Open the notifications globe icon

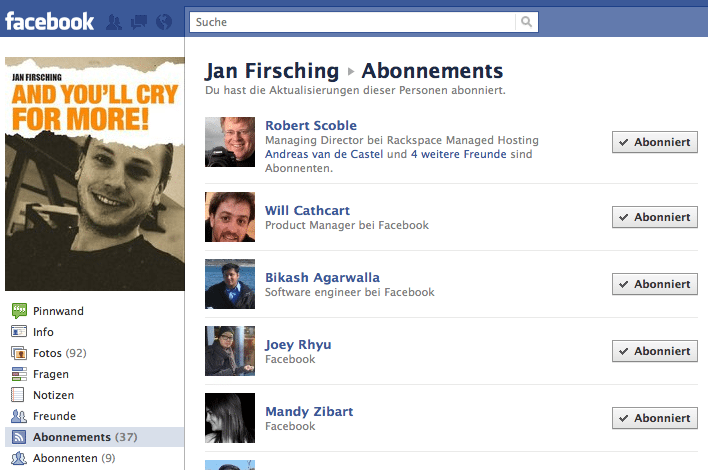(164, 22)
